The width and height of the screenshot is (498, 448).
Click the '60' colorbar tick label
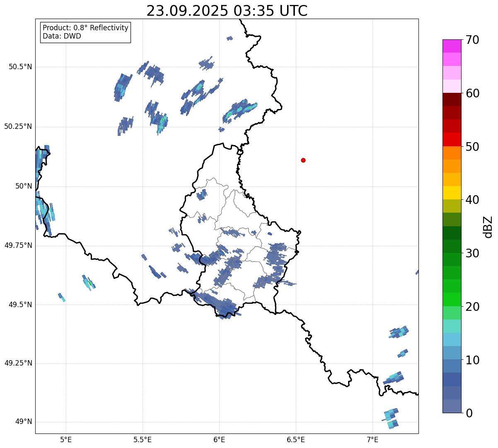(472, 93)
